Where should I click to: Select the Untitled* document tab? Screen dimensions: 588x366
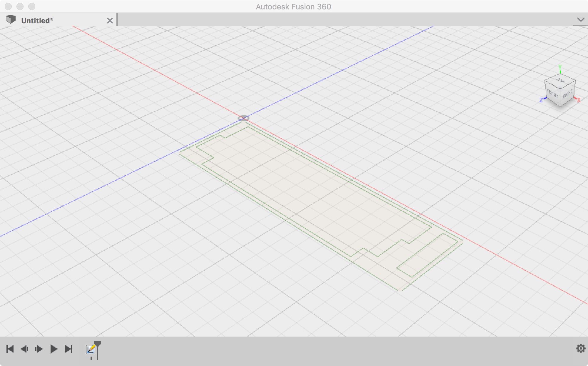37,21
